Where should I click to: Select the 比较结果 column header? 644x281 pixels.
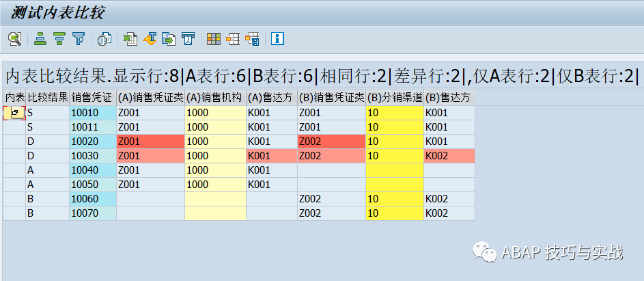point(48,98)
